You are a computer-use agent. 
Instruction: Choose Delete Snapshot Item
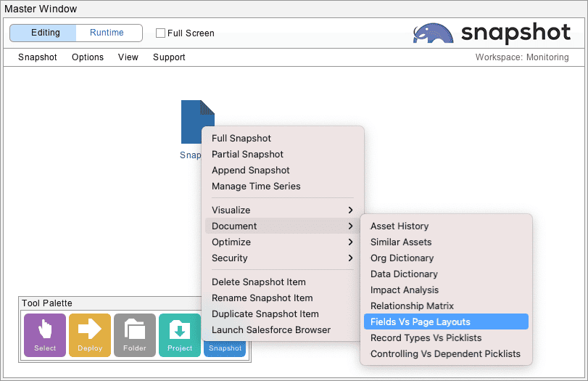(283, 282)
